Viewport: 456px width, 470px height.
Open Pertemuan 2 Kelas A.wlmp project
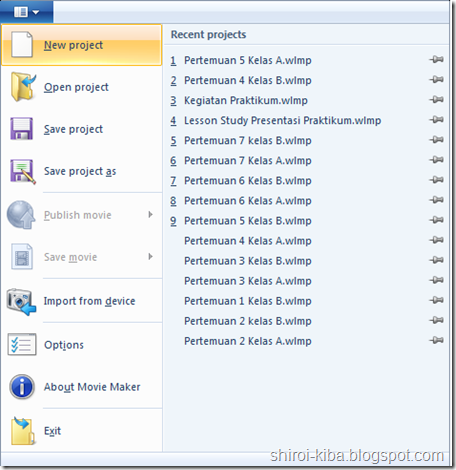[248, 341]
